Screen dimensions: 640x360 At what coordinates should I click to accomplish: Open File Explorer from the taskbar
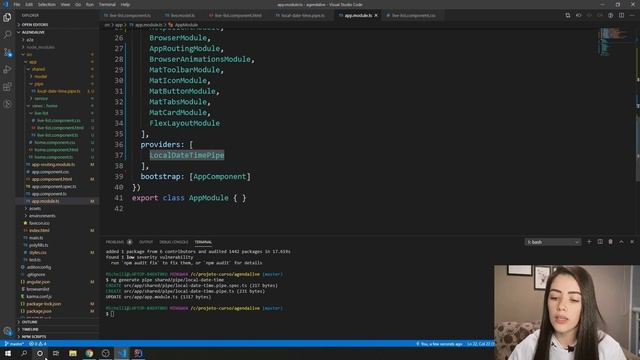click(x=73, y=353)
